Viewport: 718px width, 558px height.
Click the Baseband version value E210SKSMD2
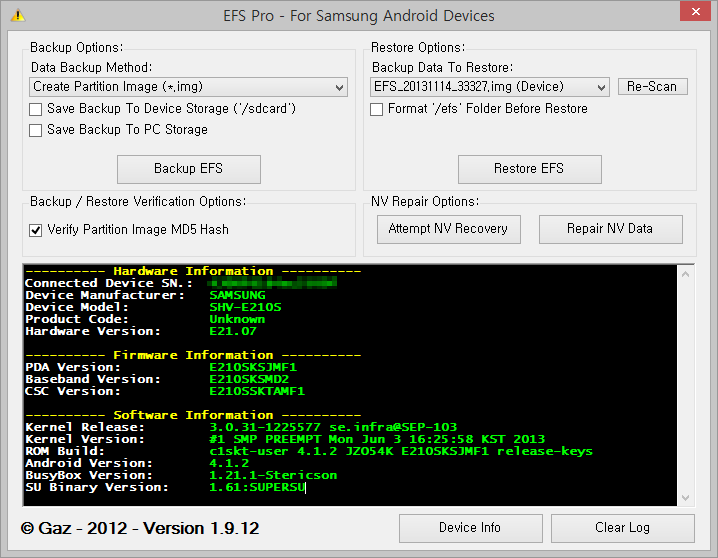click(x=249, y=379)
